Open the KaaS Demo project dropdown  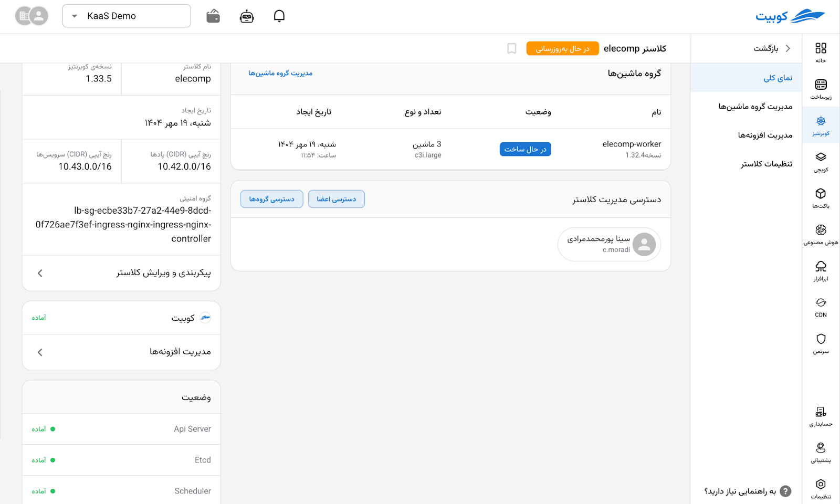tap(127, 16)
